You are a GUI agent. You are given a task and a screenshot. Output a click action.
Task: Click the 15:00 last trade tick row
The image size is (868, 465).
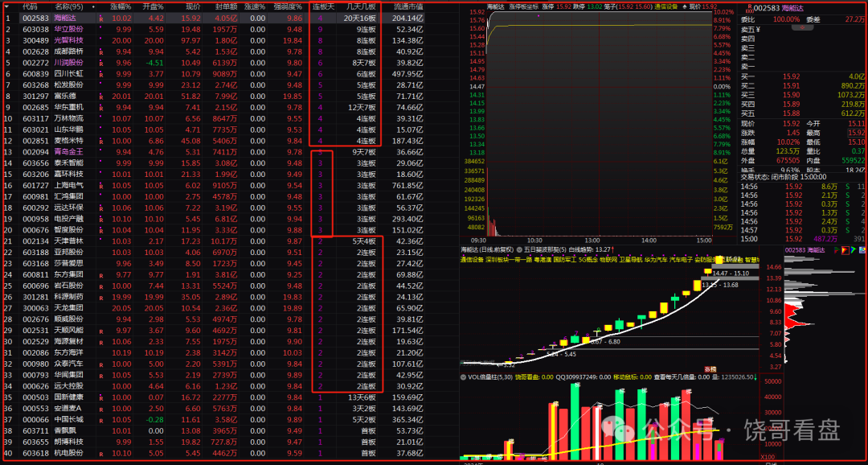pos(803,239)
